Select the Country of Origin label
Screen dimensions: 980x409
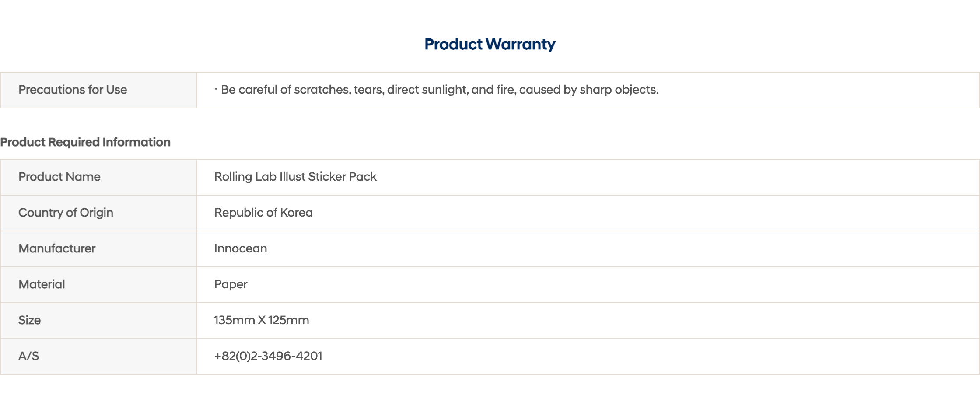click(66, 213)
